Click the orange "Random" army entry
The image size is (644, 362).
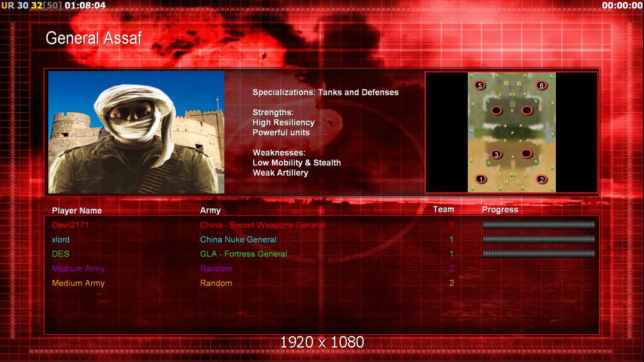point(216,284)
